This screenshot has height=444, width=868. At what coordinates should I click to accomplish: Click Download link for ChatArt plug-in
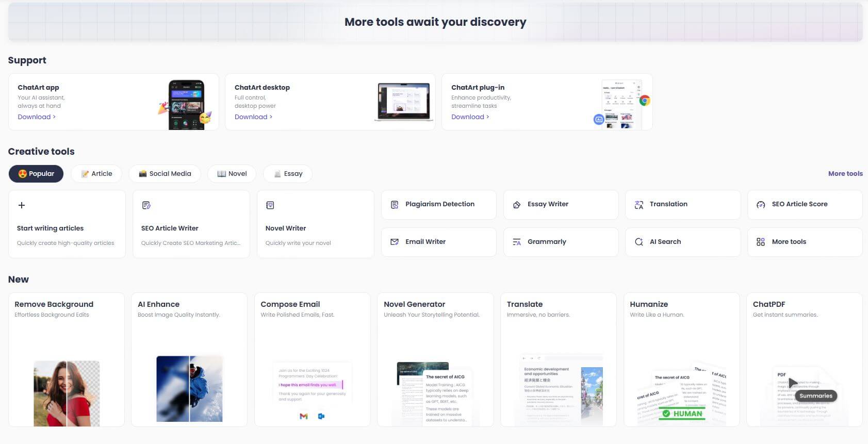point(470,117)
